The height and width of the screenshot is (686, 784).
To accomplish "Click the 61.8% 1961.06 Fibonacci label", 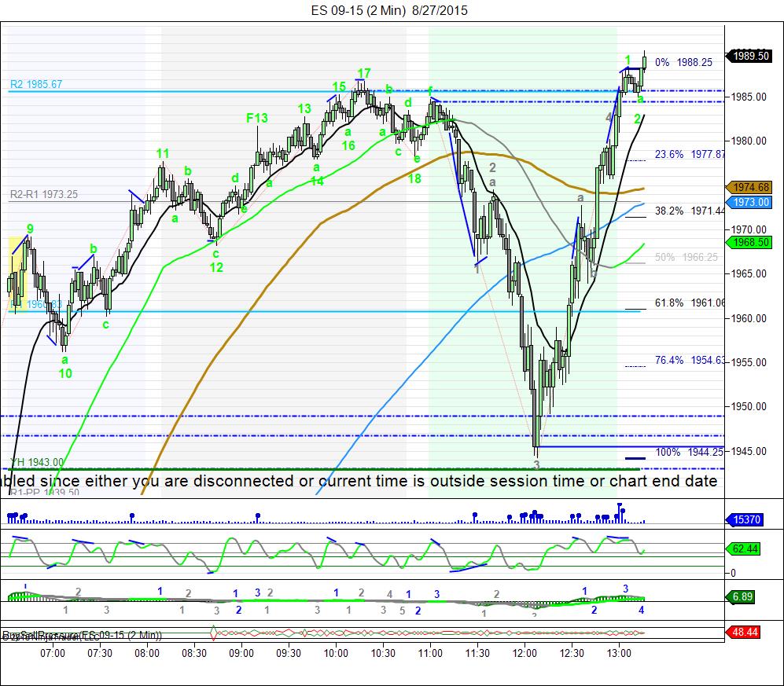I will click(690, 303).
